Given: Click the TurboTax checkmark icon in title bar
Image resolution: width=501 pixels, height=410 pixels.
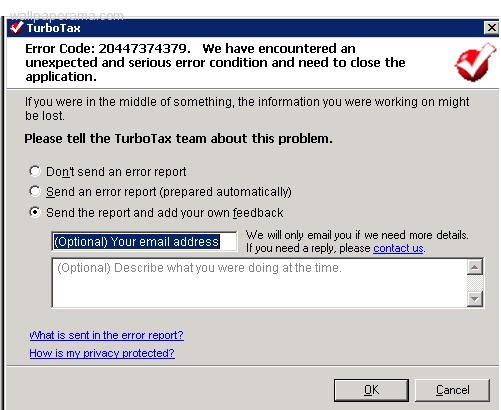Looking at the screenshot, I should tap(16, 28).
